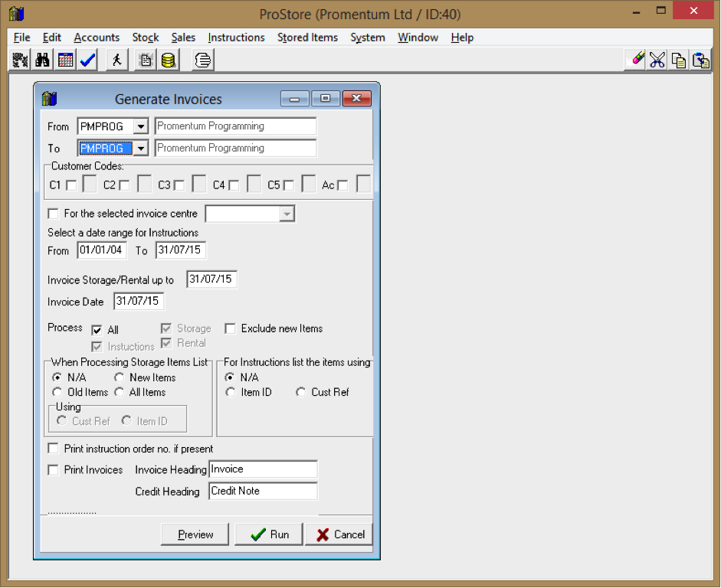Click the instructions To date field
Viewport: 721px width, 588px height.
pos(180,250)
